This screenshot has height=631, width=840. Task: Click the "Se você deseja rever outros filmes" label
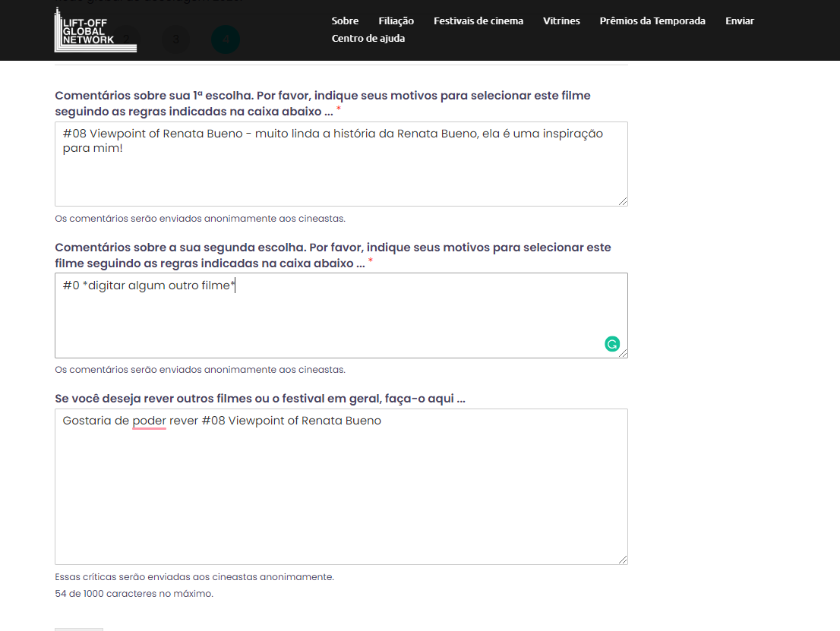[x=260, y=399]
